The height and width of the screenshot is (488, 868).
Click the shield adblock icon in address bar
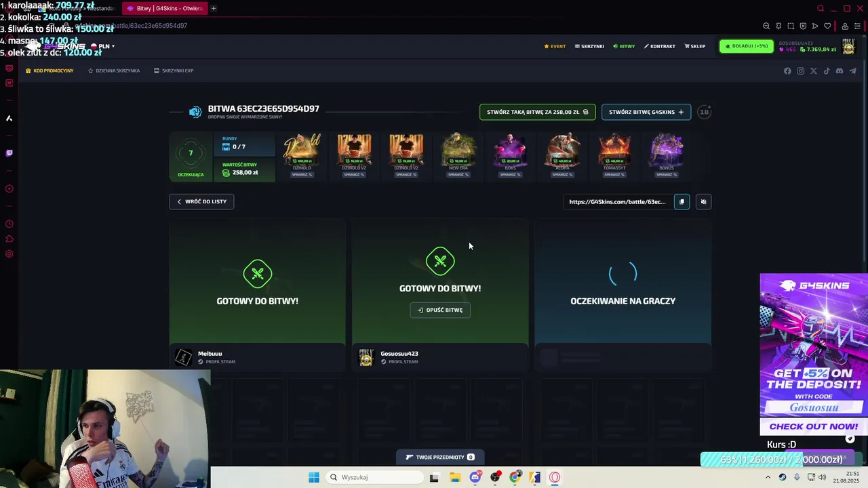(803, 26)
